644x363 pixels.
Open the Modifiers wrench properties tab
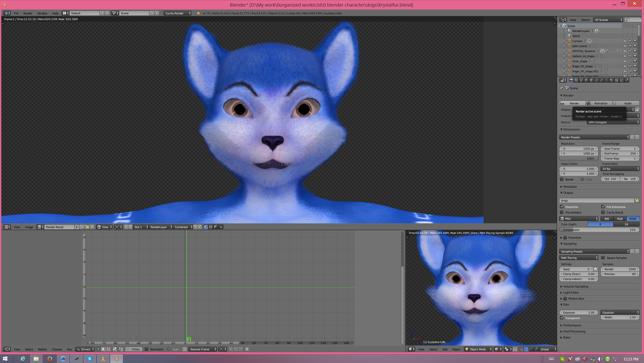pos(601,80)
